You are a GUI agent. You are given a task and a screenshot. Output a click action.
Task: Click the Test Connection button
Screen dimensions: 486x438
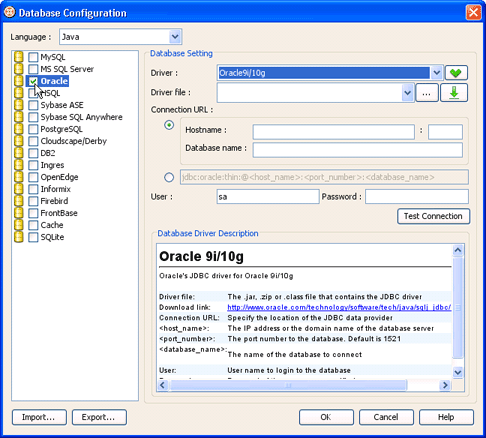pos(433,216)
